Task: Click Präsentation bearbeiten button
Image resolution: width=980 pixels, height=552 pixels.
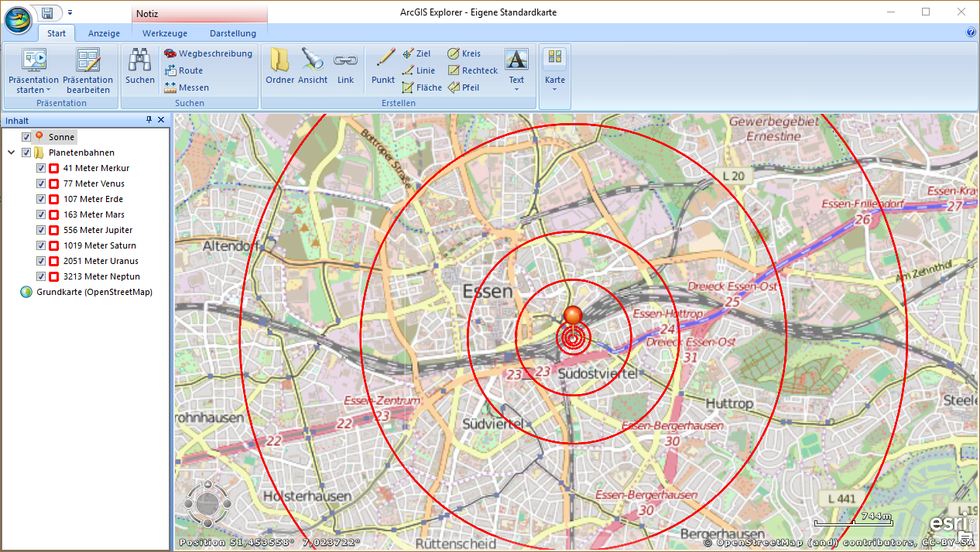Action: [87, 70]
